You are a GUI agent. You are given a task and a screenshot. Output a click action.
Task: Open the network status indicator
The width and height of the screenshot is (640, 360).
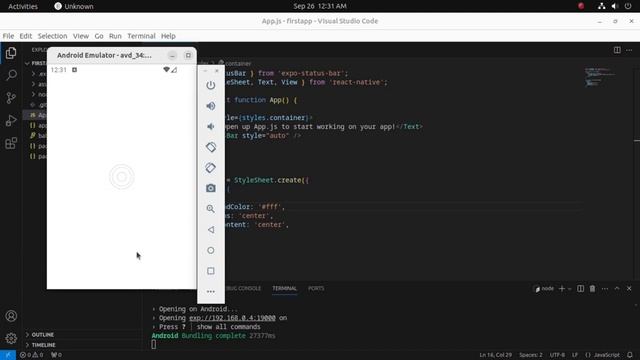tap(602, 6)
